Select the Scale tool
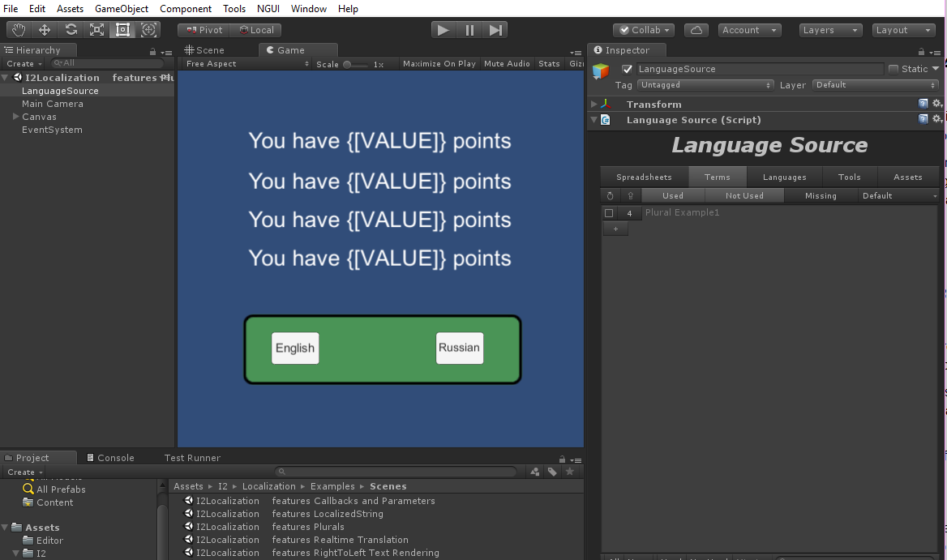 point(97,30)
